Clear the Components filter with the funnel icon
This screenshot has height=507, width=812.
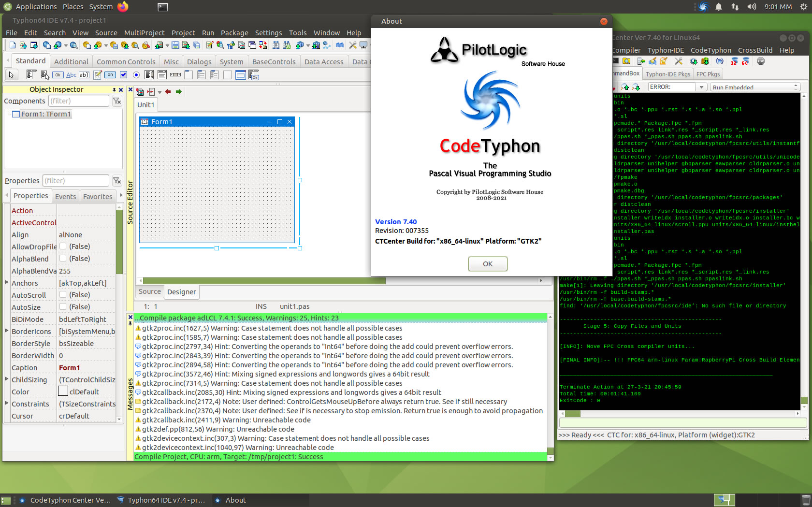tap(117, 101)
